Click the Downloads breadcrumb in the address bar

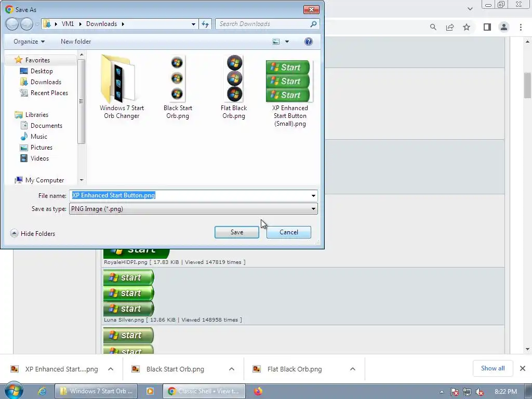pyautogui.click(x=101, y=24)
